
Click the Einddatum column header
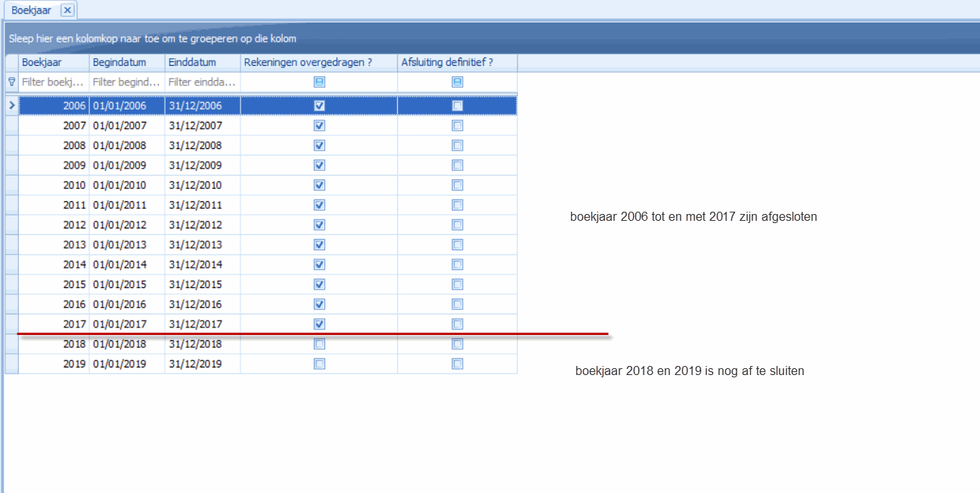point(202,62)
